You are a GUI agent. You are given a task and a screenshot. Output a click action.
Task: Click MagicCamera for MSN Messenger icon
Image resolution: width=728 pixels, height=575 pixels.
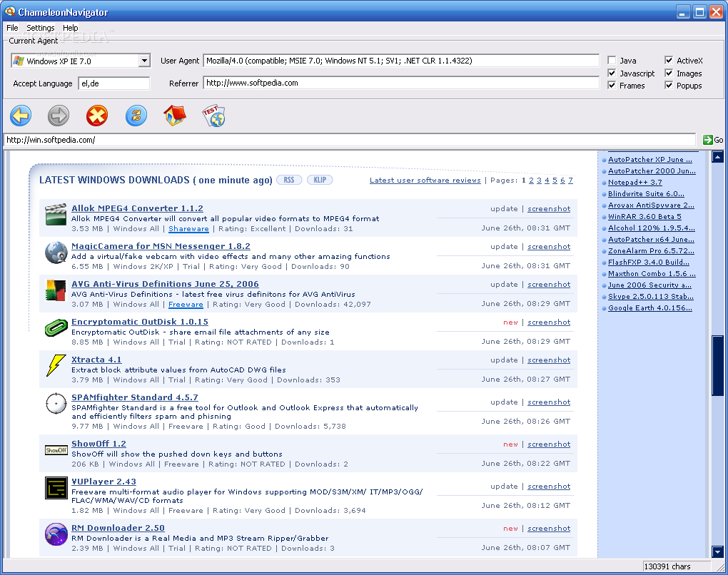tap(56, 253)
